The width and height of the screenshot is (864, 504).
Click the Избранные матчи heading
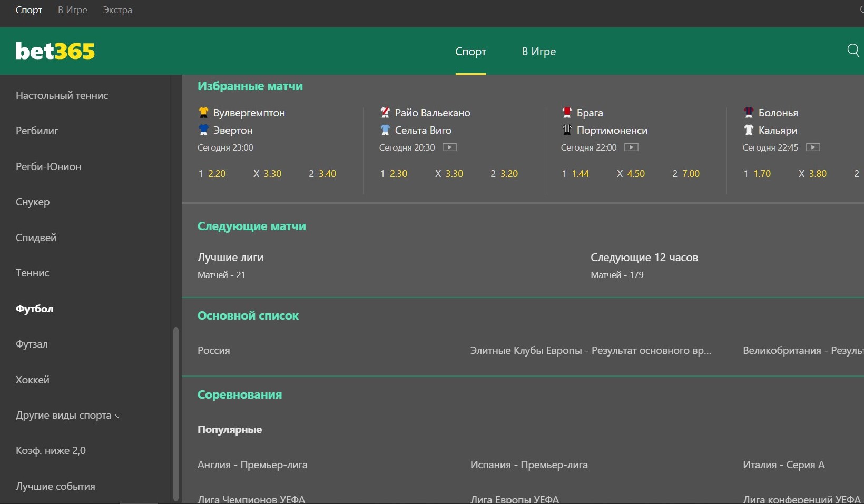coord(250,86)
